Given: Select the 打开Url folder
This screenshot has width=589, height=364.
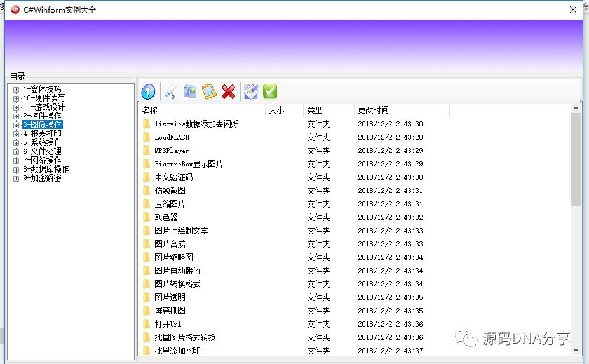Looking at the screenshot, I should coord(168,324).
